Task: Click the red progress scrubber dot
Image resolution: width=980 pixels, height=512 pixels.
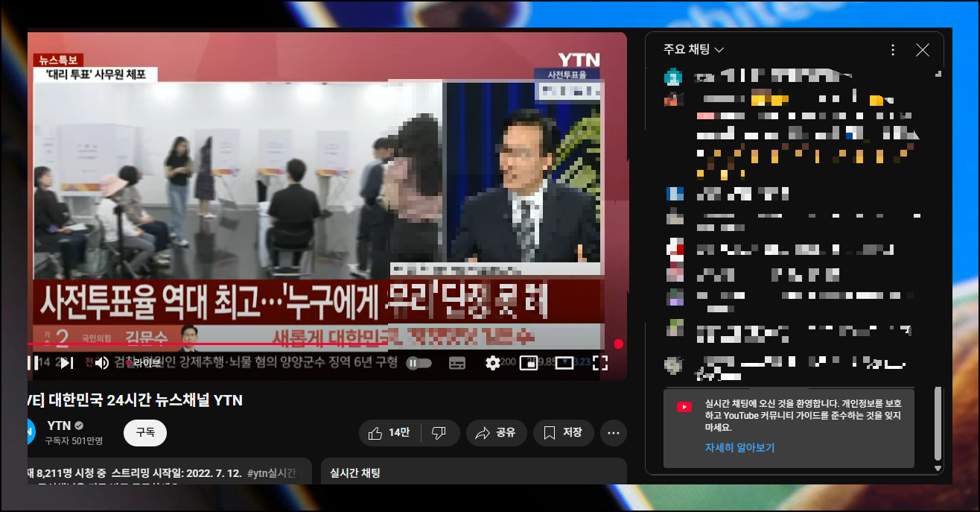Action: point(618,344)
